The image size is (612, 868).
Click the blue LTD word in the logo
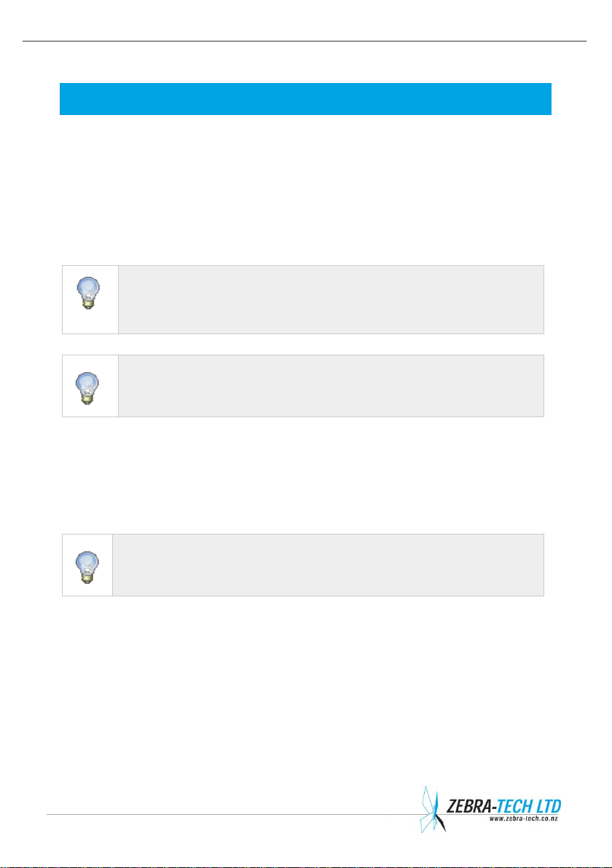[x=549, y=806]
